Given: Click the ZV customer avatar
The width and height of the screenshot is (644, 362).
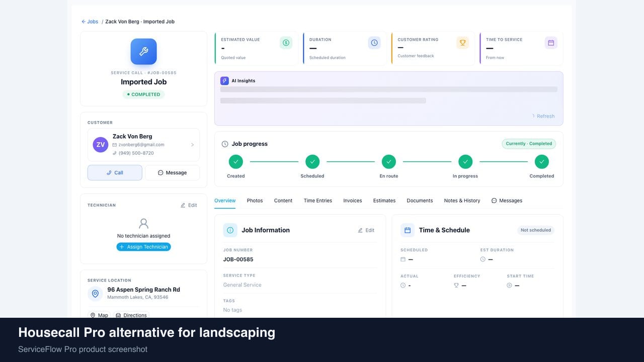Looking at the screenshot, I should click(101, 145).
